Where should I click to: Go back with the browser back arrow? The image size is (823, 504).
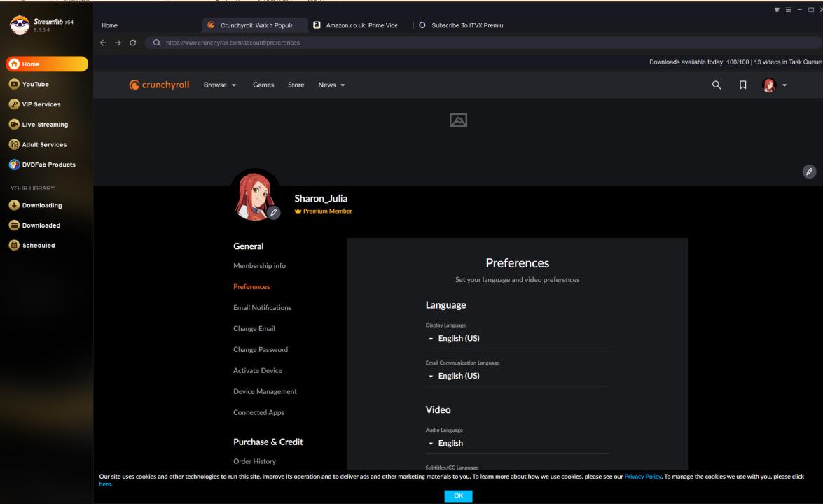click(x=103, y=43)
